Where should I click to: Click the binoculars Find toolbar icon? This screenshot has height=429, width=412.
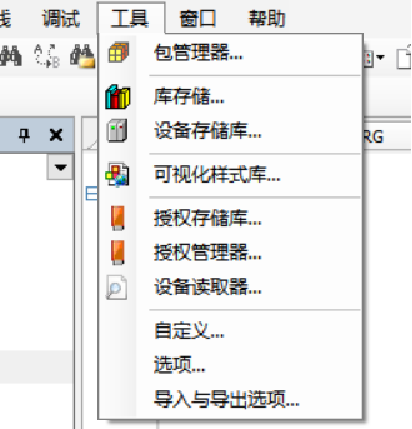(x=11, y=56)
